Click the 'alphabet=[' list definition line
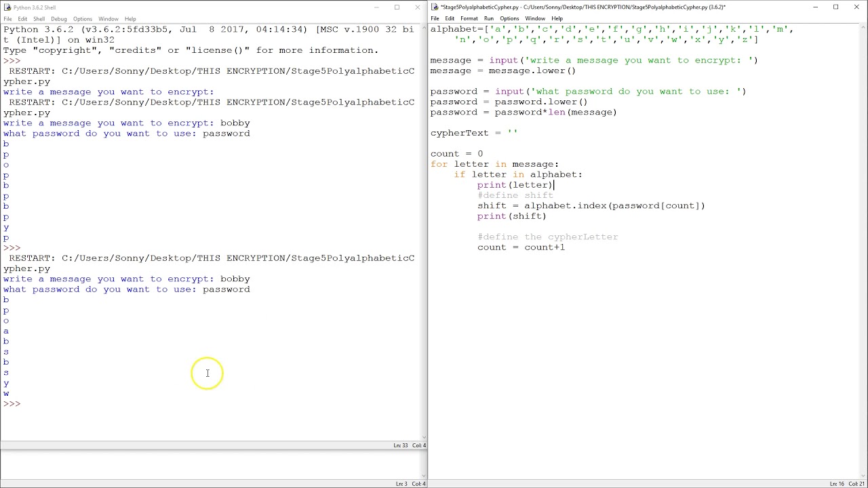 [x=612, y=29]
